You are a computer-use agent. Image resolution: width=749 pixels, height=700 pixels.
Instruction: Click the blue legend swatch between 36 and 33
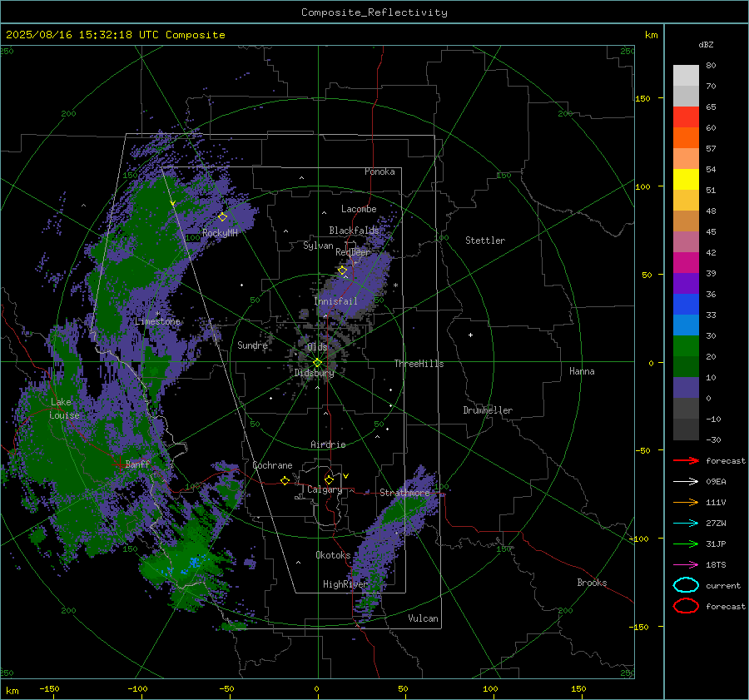point(686,305)
